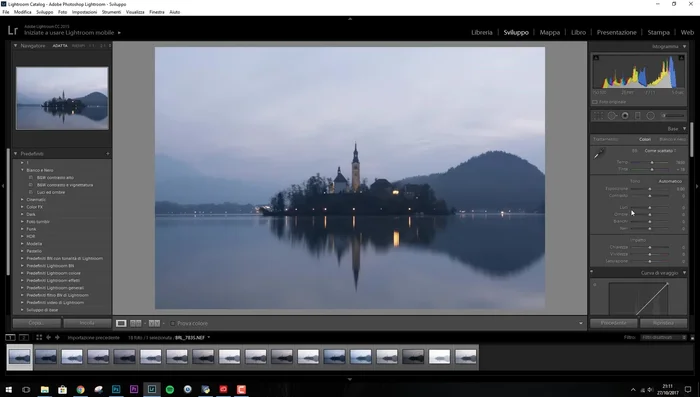Select the last filmstrip thumbnail
The image size is (700, 397).
[x=466, y=357]
